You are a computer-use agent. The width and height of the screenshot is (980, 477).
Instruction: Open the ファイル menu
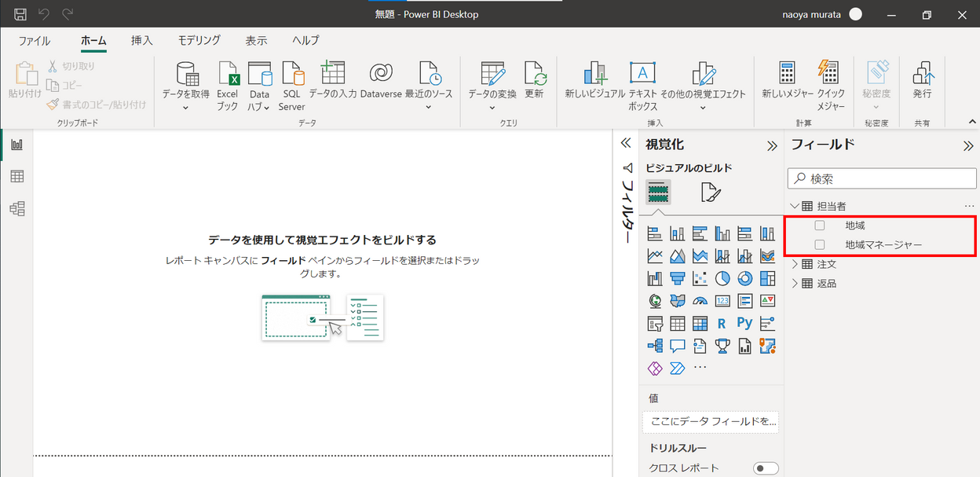[35, 41]
